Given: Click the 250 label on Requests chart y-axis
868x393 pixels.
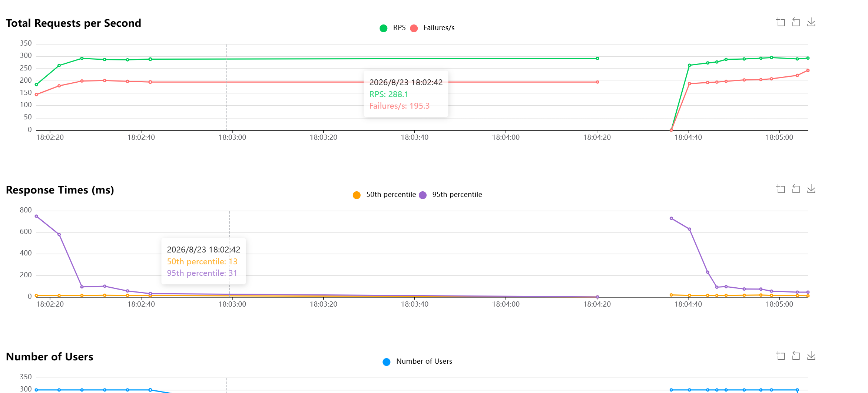Looking at the screenshot, I should (26, 68).
